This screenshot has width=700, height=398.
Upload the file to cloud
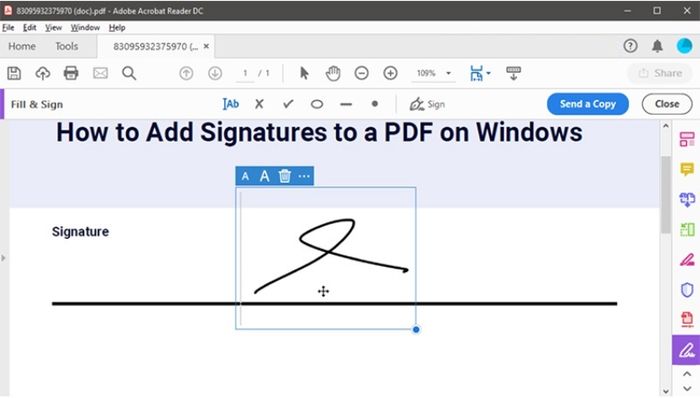43,73
